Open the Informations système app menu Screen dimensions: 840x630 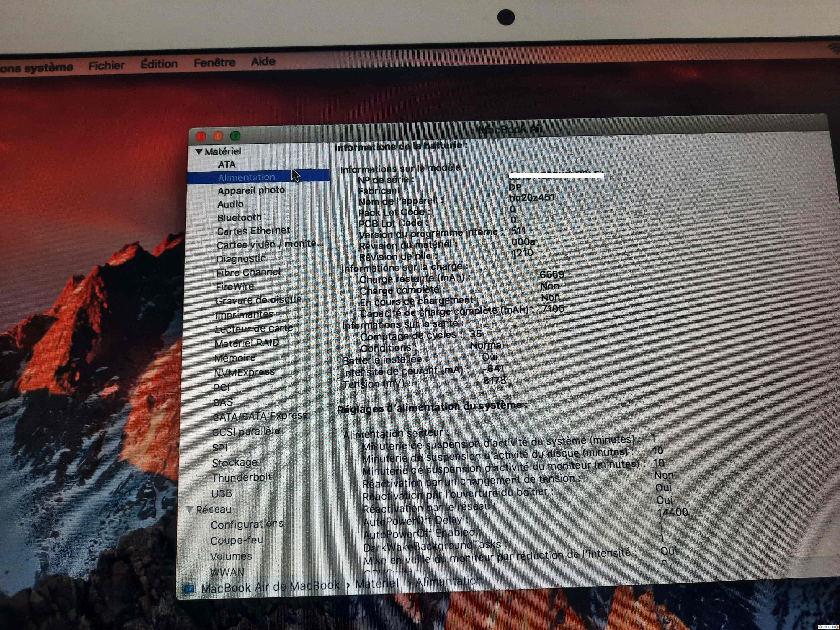click(37, 68)
